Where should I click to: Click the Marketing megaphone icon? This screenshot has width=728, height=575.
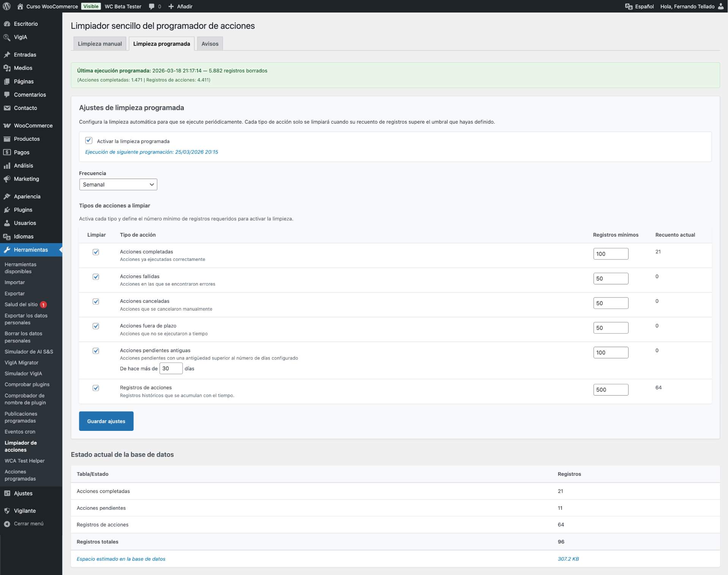coord(7,179)
